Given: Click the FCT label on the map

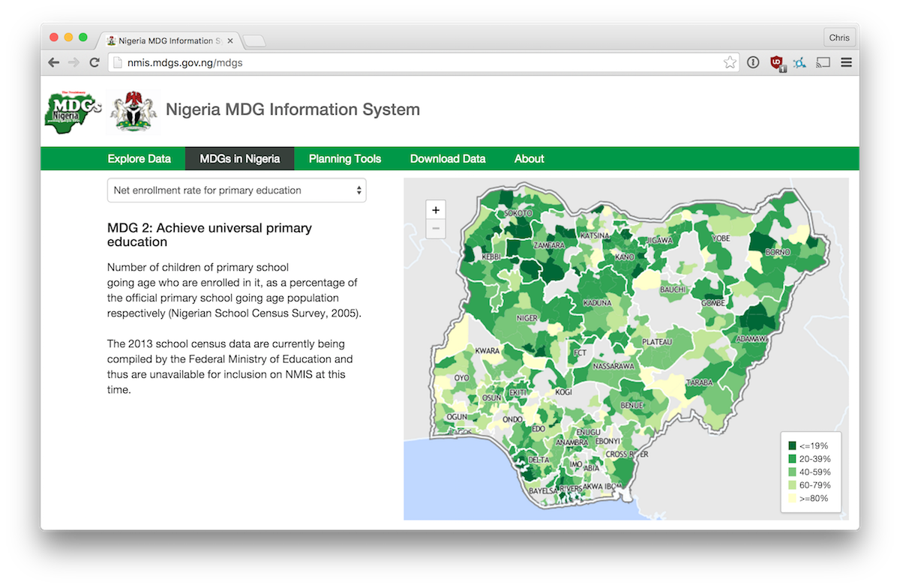Looking at the screenshot, I should pos(580,352).
